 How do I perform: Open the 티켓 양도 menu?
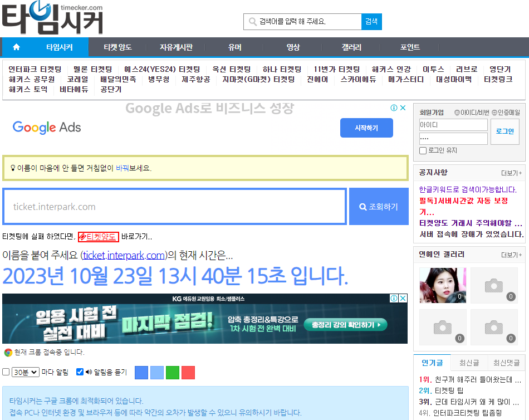tap(117, 47)
